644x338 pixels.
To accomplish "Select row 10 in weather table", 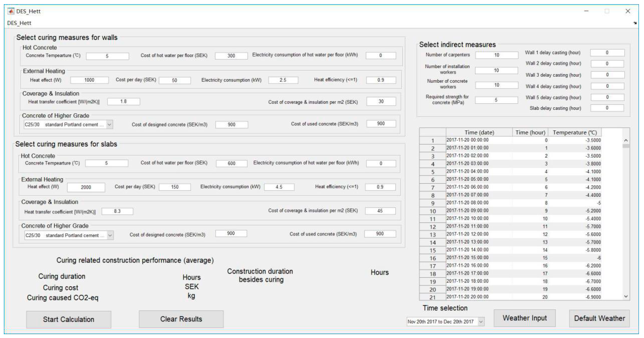I will (x=433, y=211).
